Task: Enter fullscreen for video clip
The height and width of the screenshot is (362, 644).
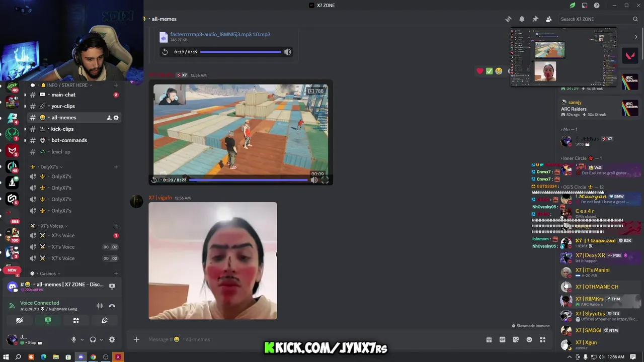Action: pyautogui.click(x=325, y=180)
